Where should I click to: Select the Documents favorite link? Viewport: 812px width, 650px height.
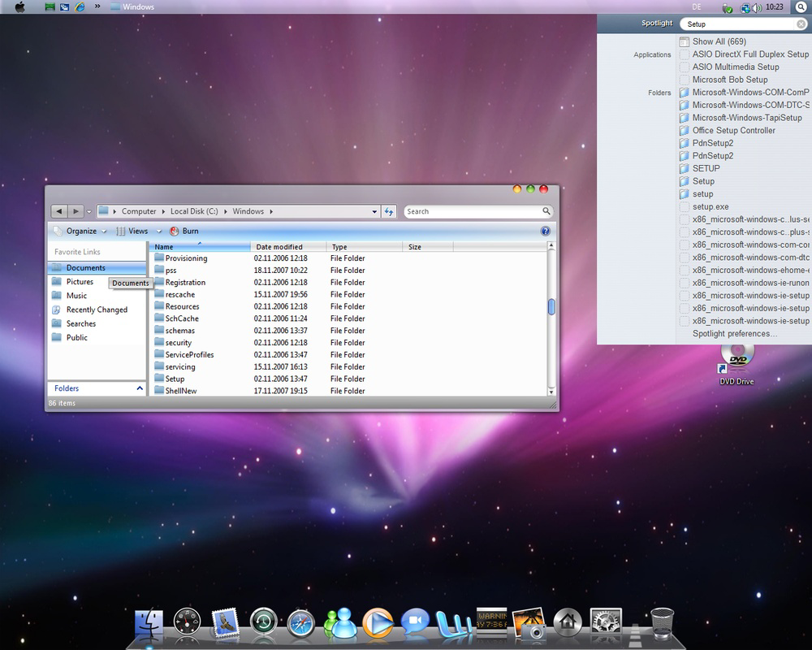tap(84, 267)
